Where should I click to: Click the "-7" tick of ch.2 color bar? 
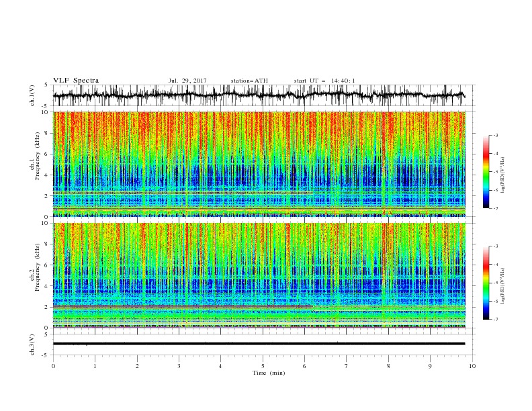point(496,319)
